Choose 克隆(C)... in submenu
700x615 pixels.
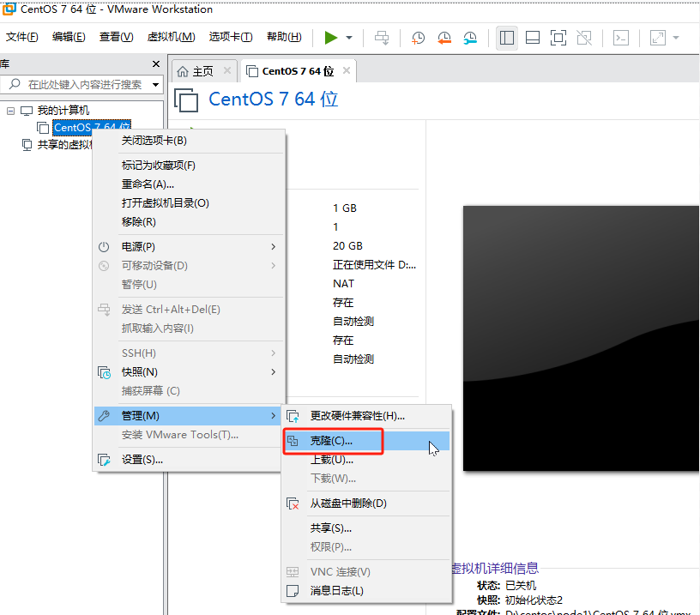point(366,441)
